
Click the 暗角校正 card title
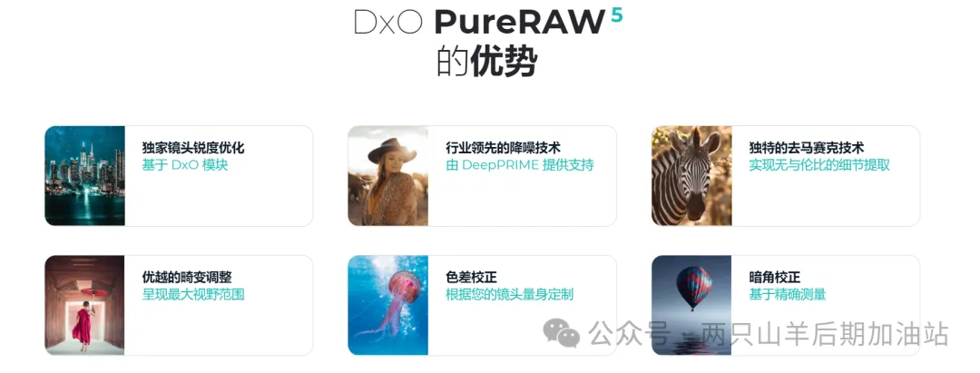[x=774, y=278]
